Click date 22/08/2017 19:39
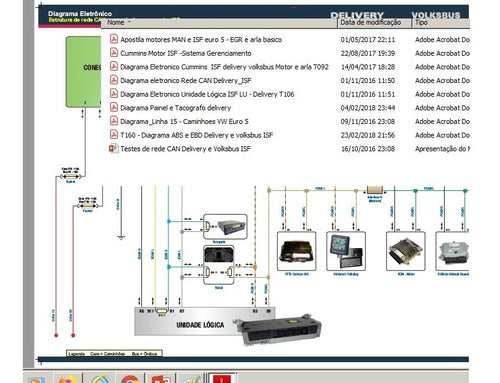 (x=368, y=53)
